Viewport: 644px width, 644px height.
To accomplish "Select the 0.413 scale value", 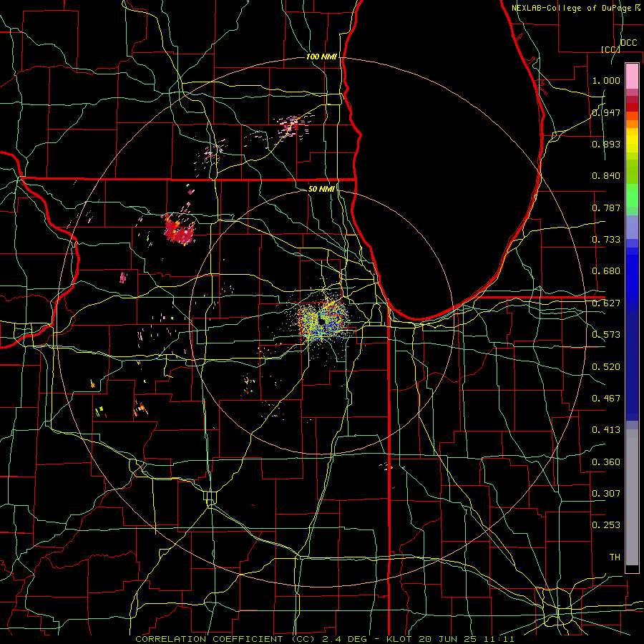I will tap(606, 430).
